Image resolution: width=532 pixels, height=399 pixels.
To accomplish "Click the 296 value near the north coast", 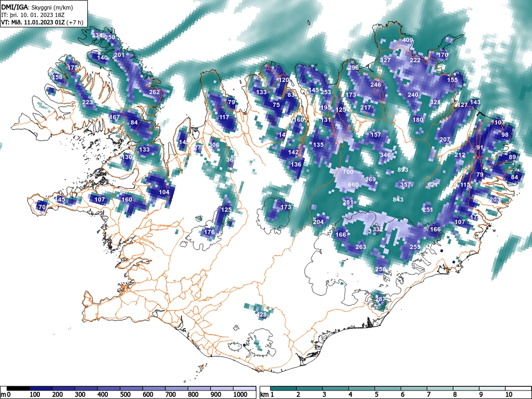I will tap(353, 68).
